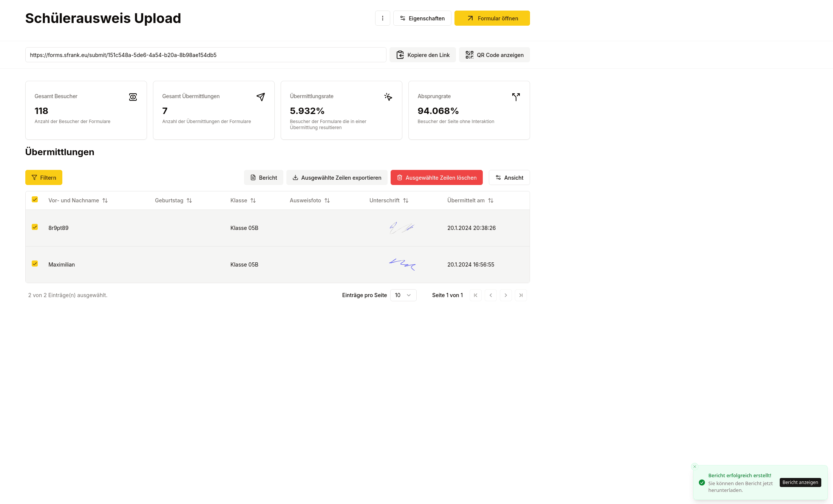Viewport: 833px width, 504px height.
Task: Open Eigenschaften properties
Action: [x=422, y=18]
